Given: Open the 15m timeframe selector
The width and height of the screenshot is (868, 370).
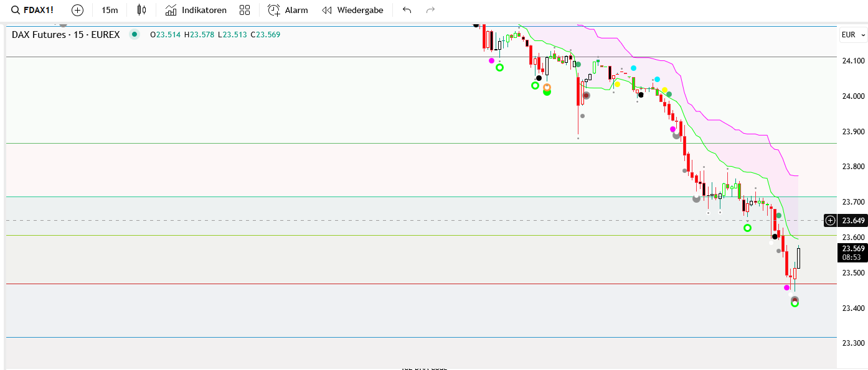Looking at the screenshot, I should click(x=110, y=10).
